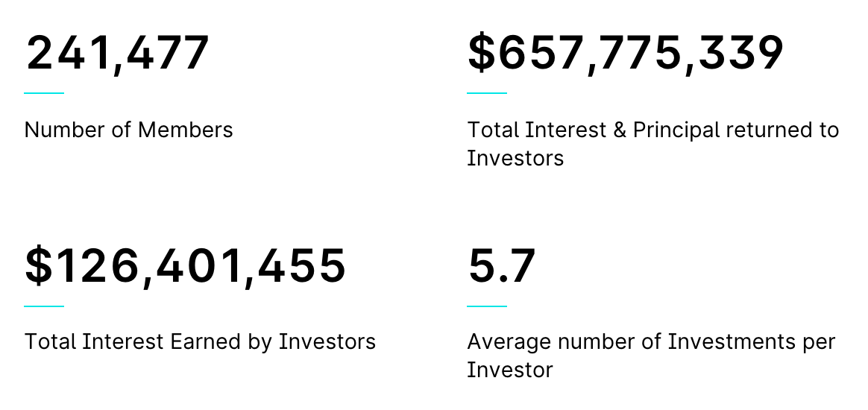This screenshot has height=410, width=868.
Task: Click the word Members in the label
Action: [186, 130]
